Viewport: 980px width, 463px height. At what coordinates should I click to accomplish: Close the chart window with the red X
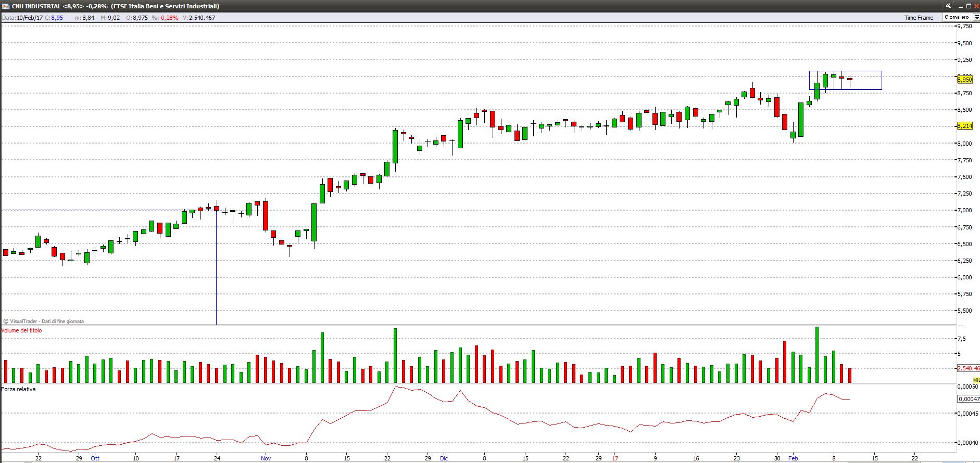(x=976, y=6)
